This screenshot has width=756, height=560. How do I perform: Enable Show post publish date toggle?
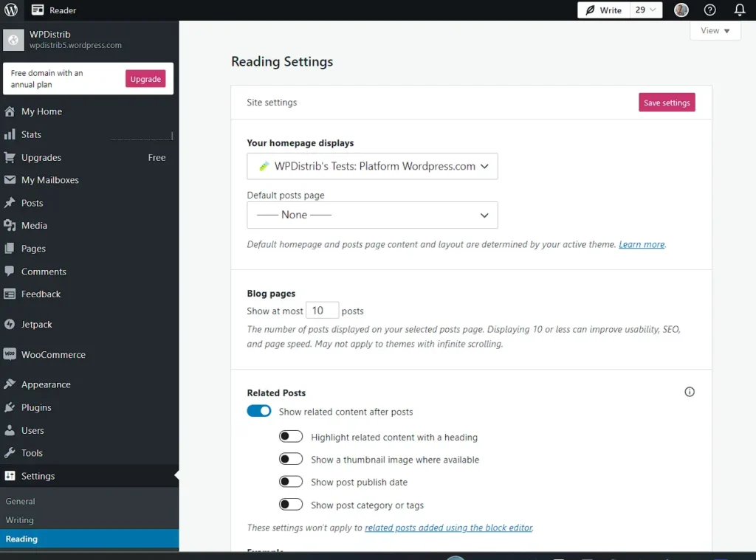click(291, 482)
